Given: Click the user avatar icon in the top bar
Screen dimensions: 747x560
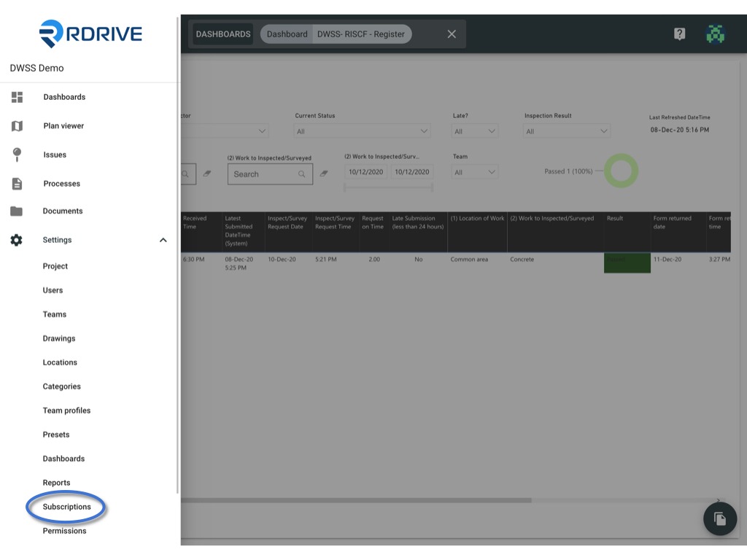Looking at the screenshot, I should [x=715, y=34].
